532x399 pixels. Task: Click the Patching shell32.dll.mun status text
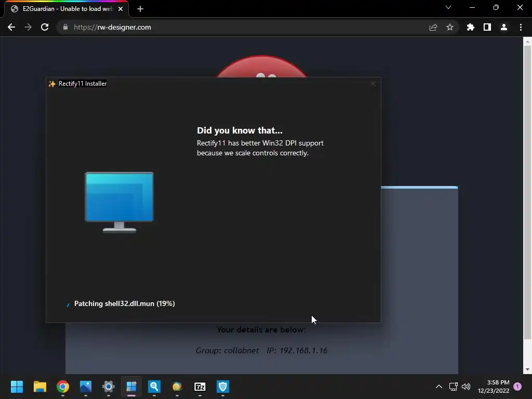point(125,303)
